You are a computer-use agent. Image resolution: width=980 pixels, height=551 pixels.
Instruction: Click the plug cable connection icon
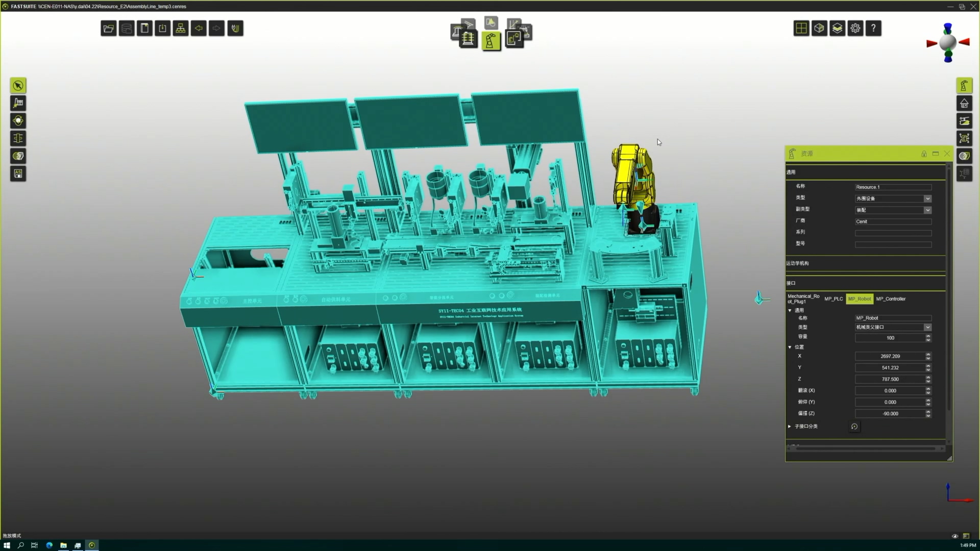(235, 29)
